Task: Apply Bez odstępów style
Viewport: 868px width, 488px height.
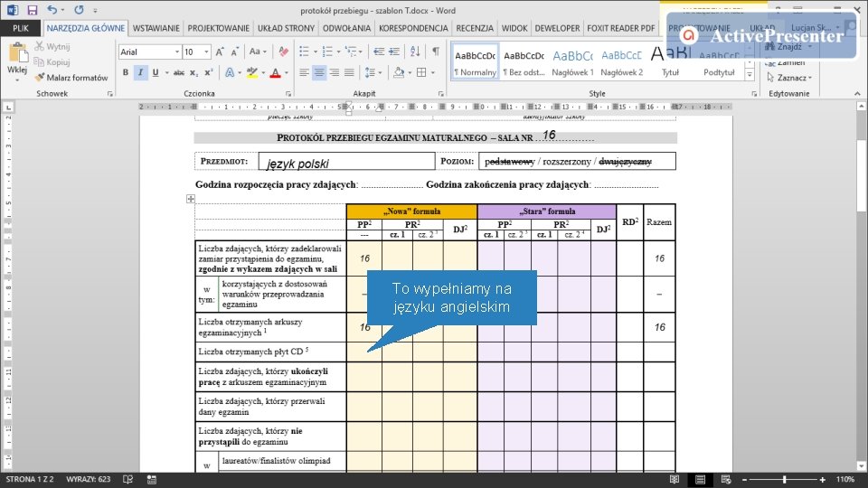Action: (x=524, y=62)
